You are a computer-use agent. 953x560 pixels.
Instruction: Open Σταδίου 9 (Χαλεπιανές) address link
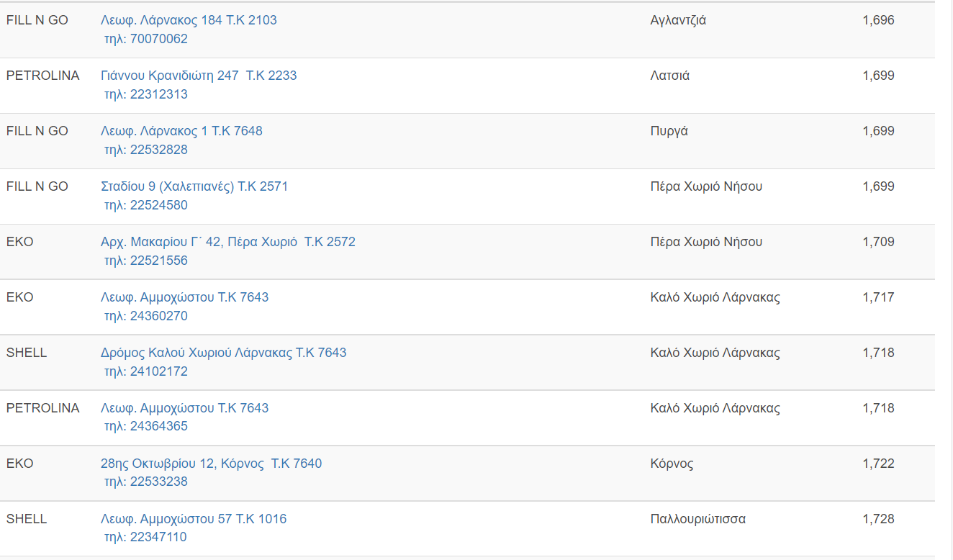click(x=194, y=186)
